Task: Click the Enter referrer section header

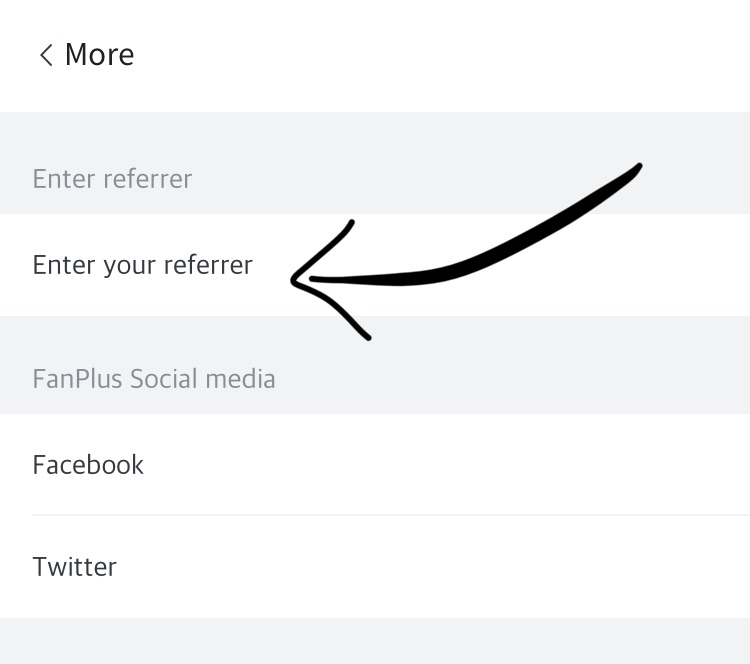Action: (x=112, y=179)
